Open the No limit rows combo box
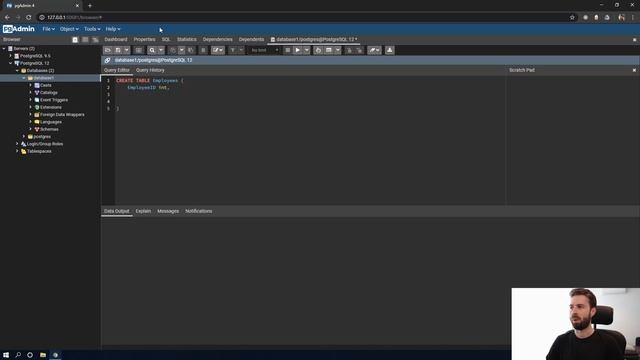This screenshot has width=640, height=360. [x=264, y=50]
